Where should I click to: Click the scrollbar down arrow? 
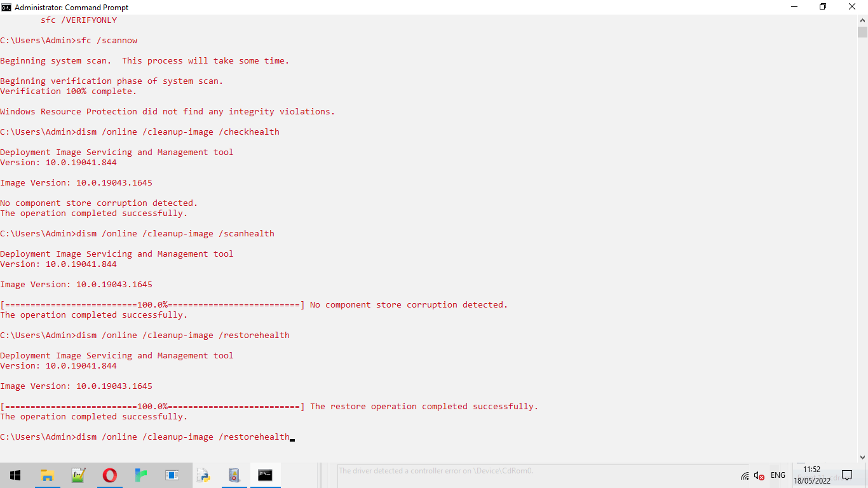[863, 456]
